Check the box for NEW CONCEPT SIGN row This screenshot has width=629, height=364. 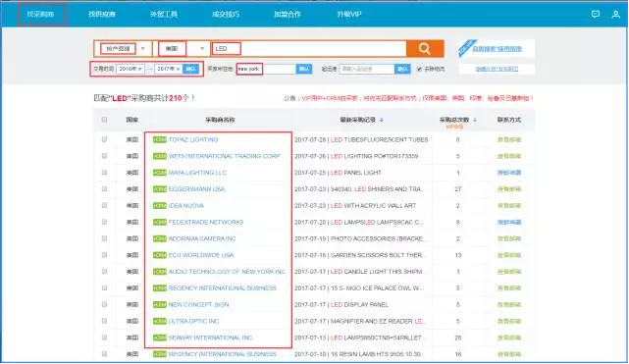tap(104, 304)
